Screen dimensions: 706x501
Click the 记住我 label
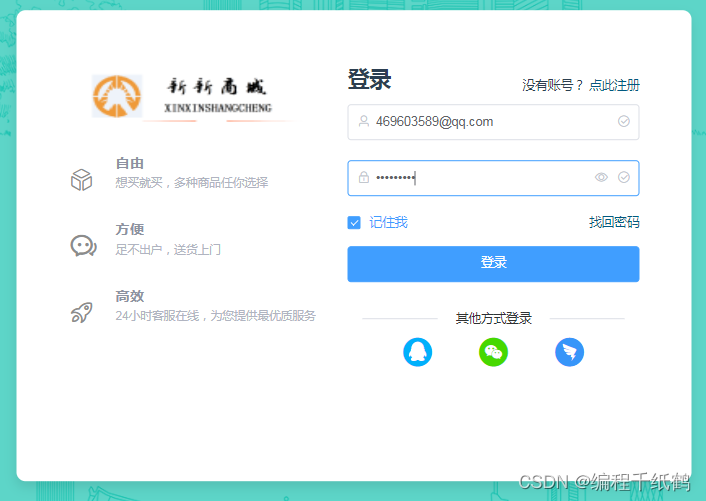click(388, 222)
